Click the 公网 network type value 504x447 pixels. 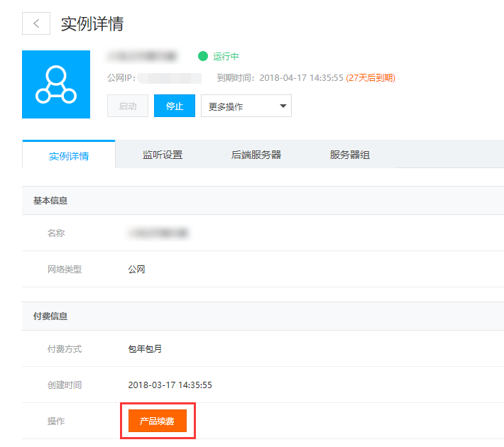137,269
